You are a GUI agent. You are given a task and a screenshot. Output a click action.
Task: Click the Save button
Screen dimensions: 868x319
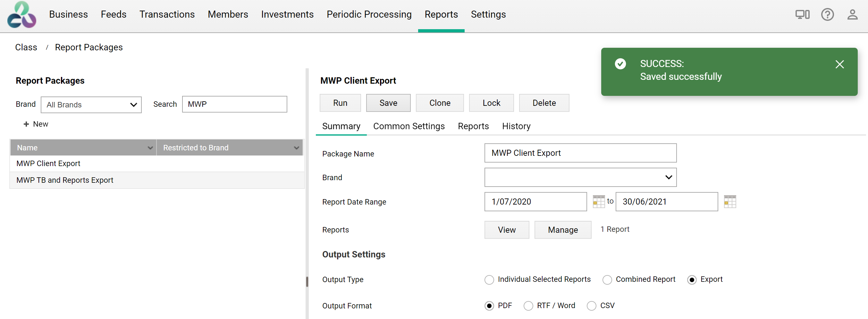click(388, 103)
